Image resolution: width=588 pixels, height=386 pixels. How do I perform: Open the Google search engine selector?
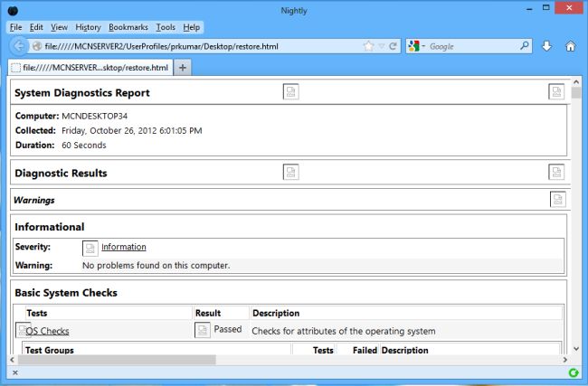pos(416,46)
